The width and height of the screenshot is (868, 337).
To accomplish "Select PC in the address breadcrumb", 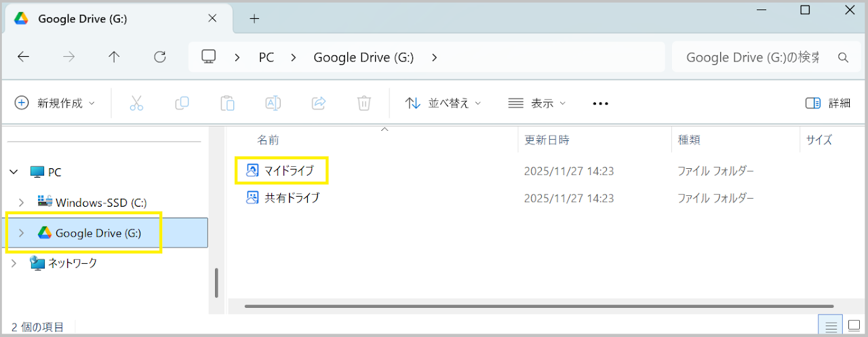I will point(267,58).
